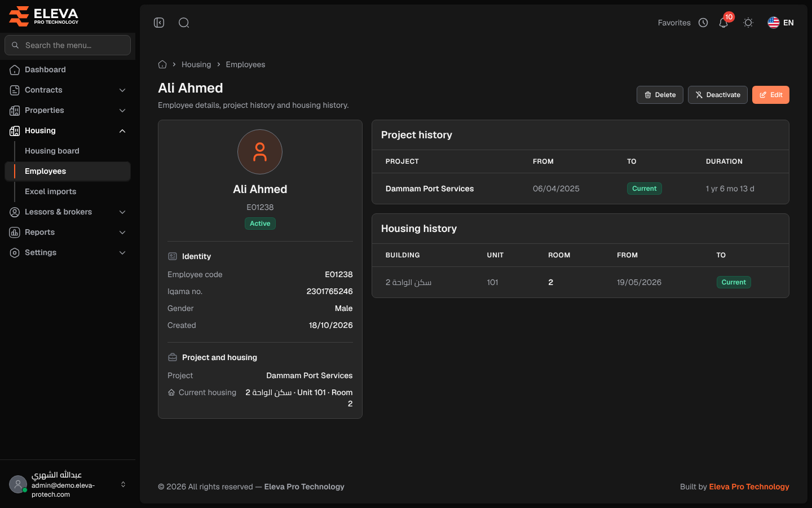Click the home breadcrumb icon
The width and height of the screenshot is (812, 508).
tap(162, 64)
